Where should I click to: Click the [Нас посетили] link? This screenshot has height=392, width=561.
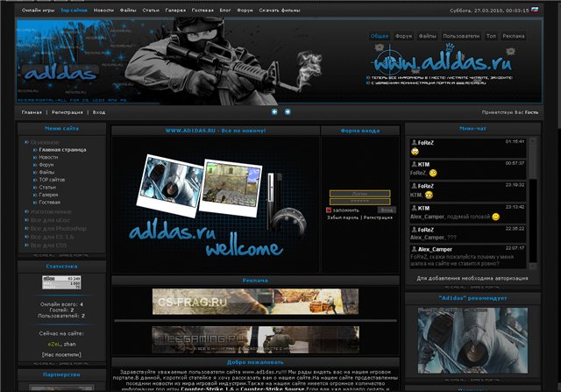click(x=61, y=355)
